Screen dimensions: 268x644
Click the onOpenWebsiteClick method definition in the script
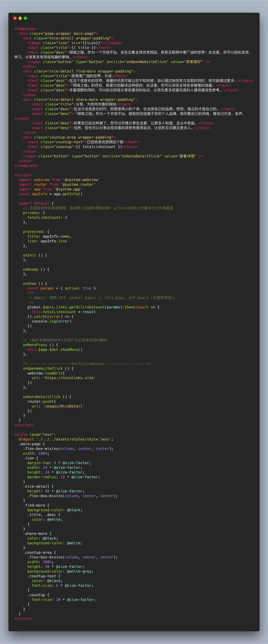click(x=43, y=368)
